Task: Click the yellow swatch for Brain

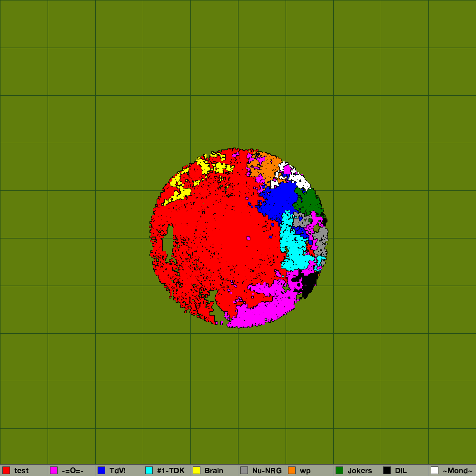Action: [x=197, y=470]
